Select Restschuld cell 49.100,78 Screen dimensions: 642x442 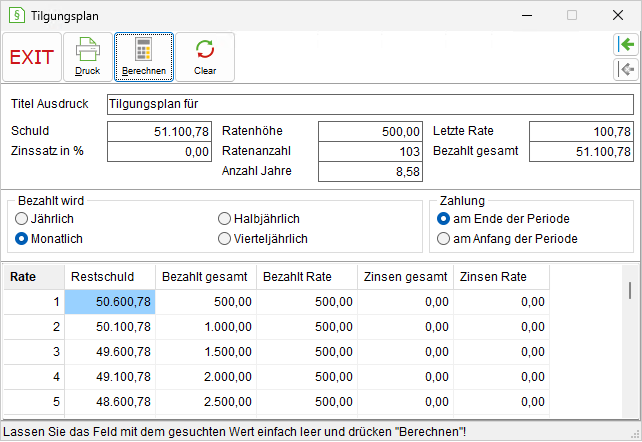click(110, 377)
